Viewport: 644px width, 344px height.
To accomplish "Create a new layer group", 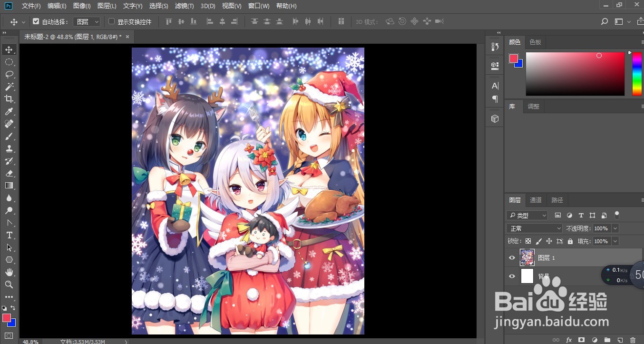I will [607, 340].
